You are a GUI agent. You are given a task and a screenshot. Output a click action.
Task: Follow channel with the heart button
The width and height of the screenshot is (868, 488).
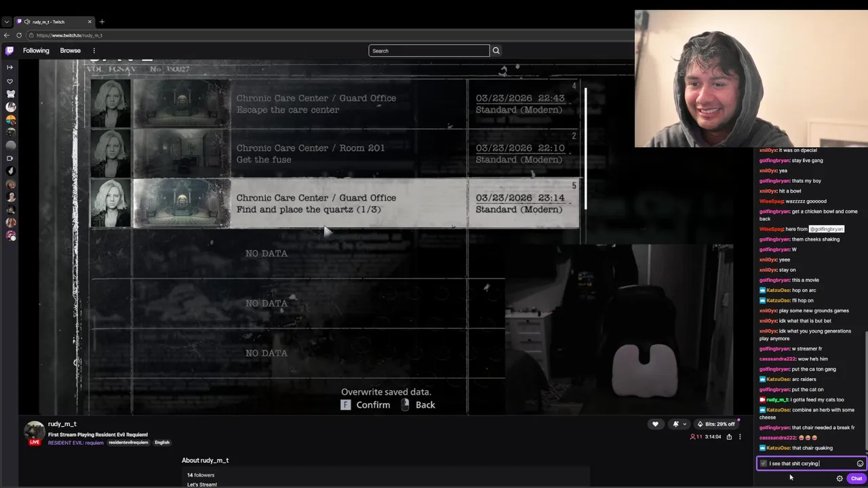click(655, 424)
